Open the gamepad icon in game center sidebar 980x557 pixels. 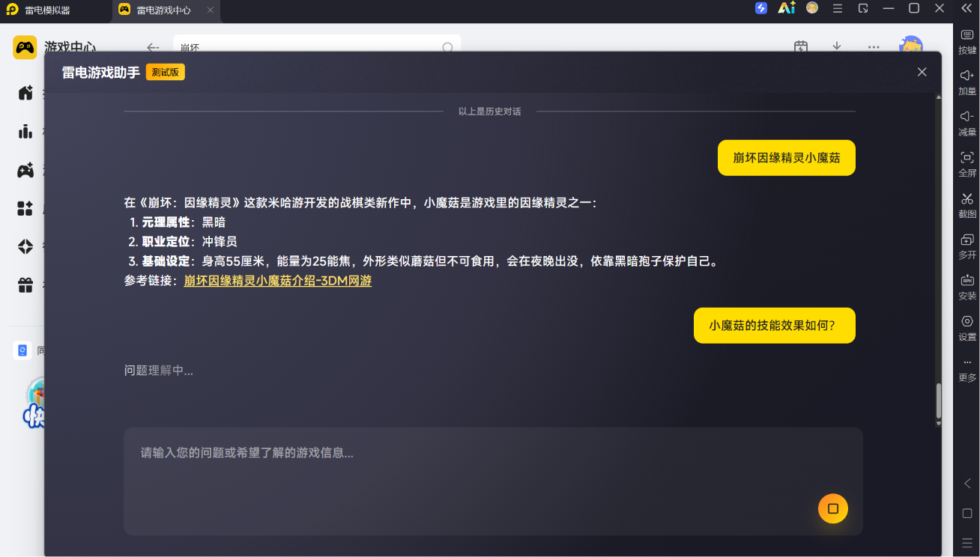coord(25,170)
